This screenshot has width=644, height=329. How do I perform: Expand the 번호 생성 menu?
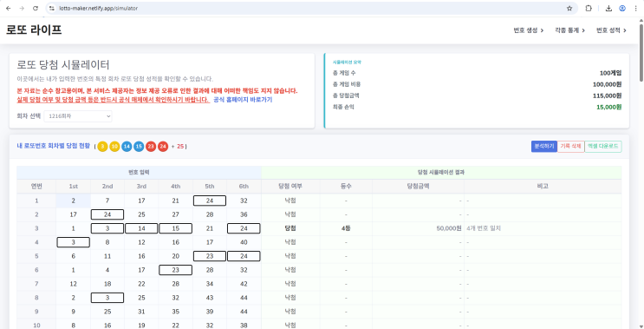pyautogui.click(x=528, y=30)
